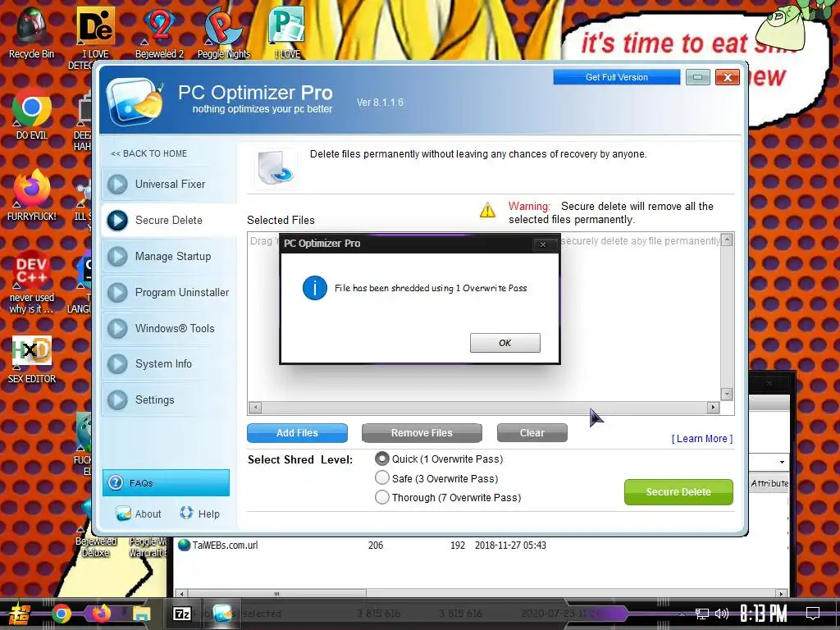Open the Universal Fixer section
This screenshot has height=630, width=840.
169,185
